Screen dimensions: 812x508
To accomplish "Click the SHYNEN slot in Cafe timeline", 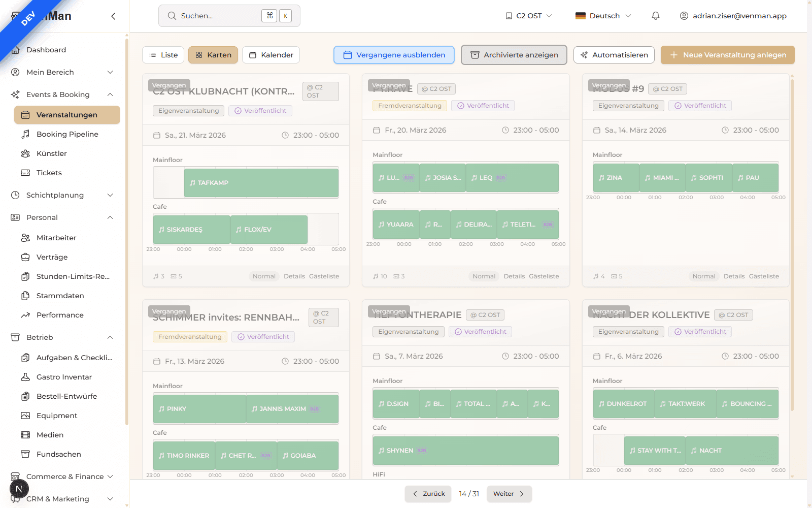I will [x=466, y=451].
